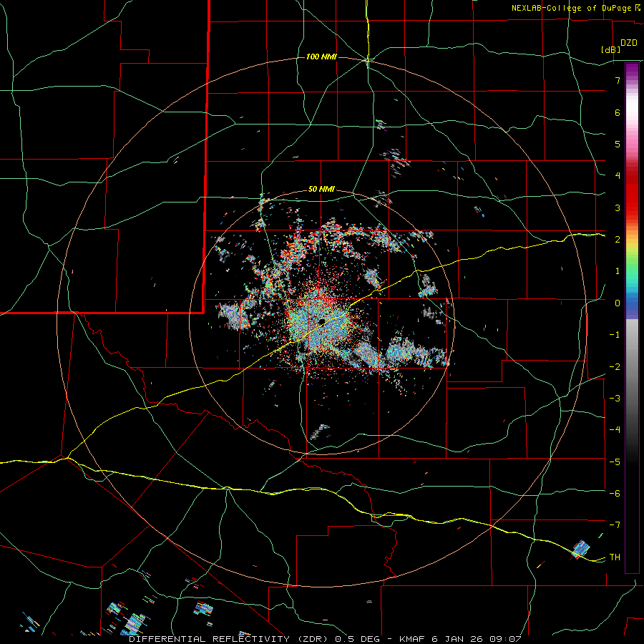Click the [dB] units label
The height and width of the screenshot is (644, 644).
tap(610, 49)
